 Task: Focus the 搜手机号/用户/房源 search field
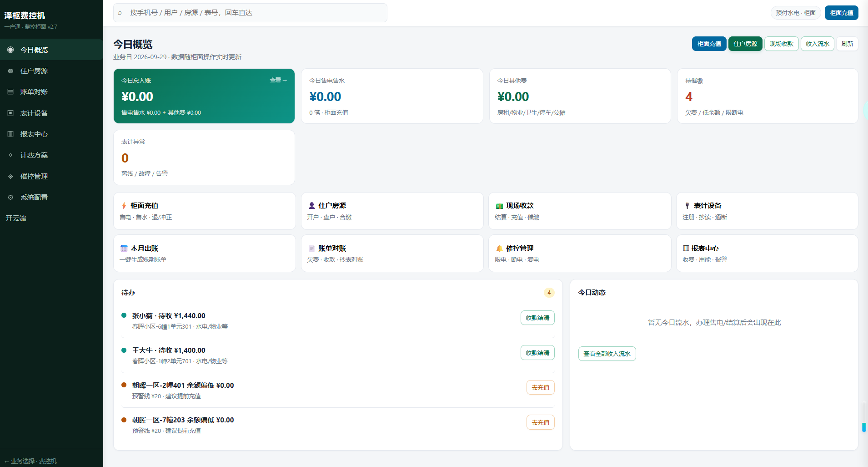(250, 13)
